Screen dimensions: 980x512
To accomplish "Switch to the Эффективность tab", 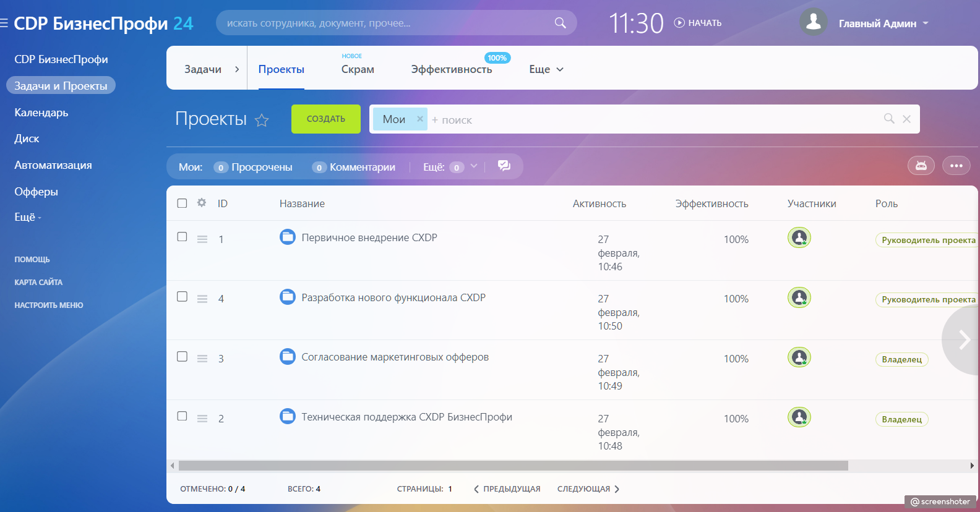I will click(452, 69).
